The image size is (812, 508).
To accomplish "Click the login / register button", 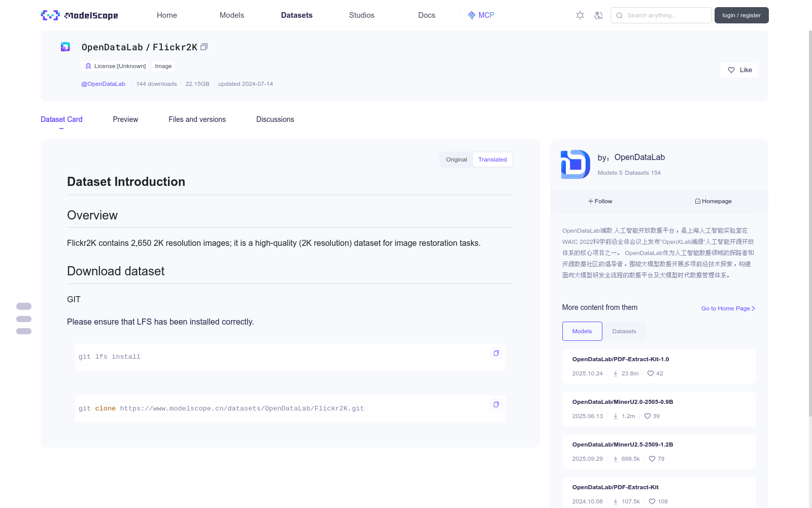I will point(741,15).
